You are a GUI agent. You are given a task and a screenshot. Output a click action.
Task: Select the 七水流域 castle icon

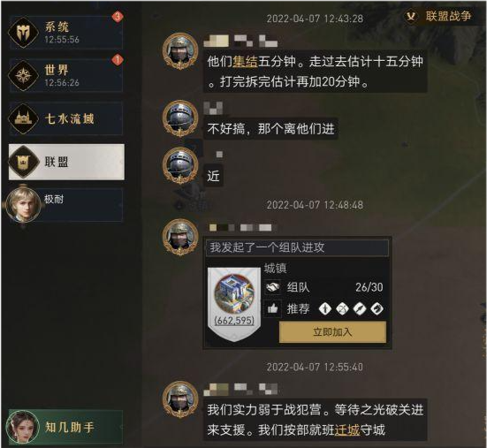tap(23, 118)
